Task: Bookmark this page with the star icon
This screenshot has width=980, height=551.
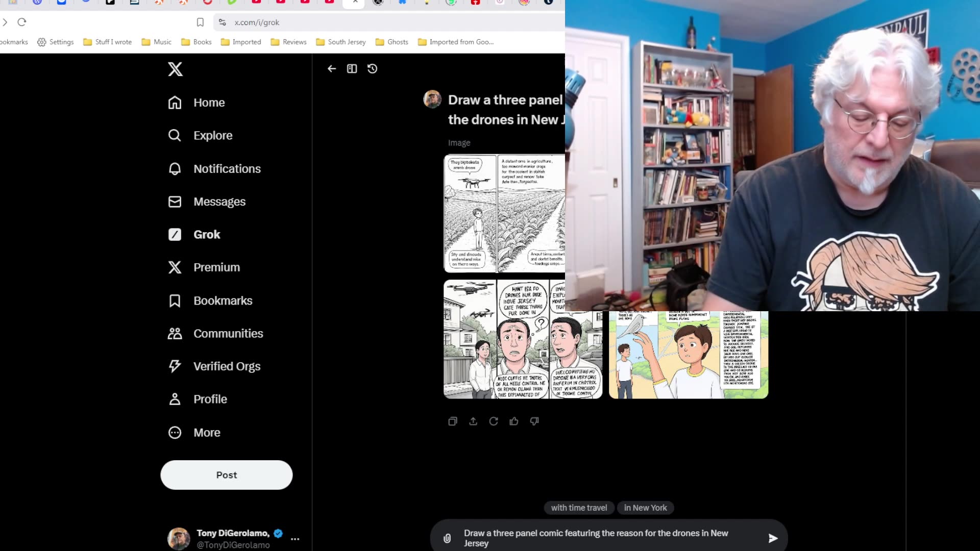Action: [200, 22]
